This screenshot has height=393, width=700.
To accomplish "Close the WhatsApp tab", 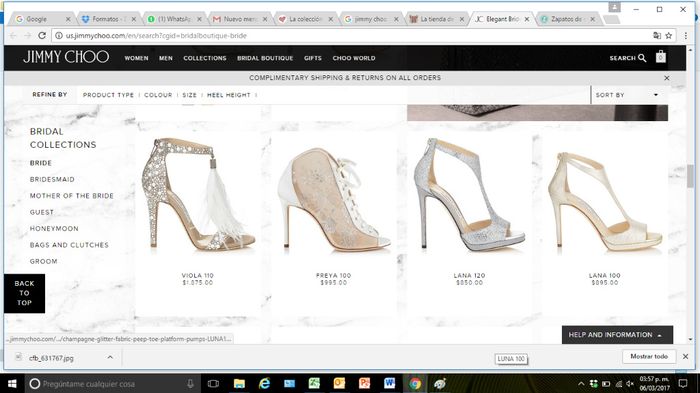I will [x=199, y=19].
